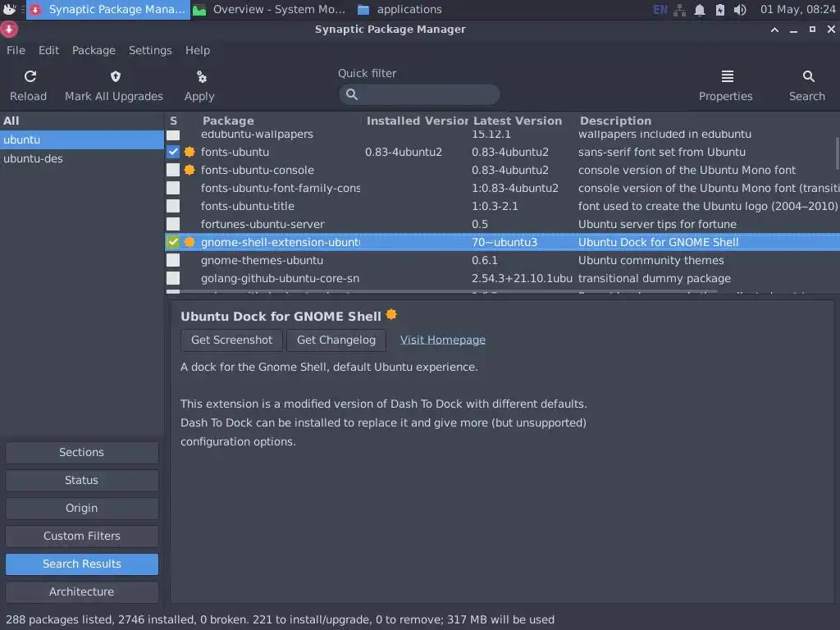The width and height of the screenshot is (840, 630).
Task: Show the Status filter view
Action: pos(81,480)
